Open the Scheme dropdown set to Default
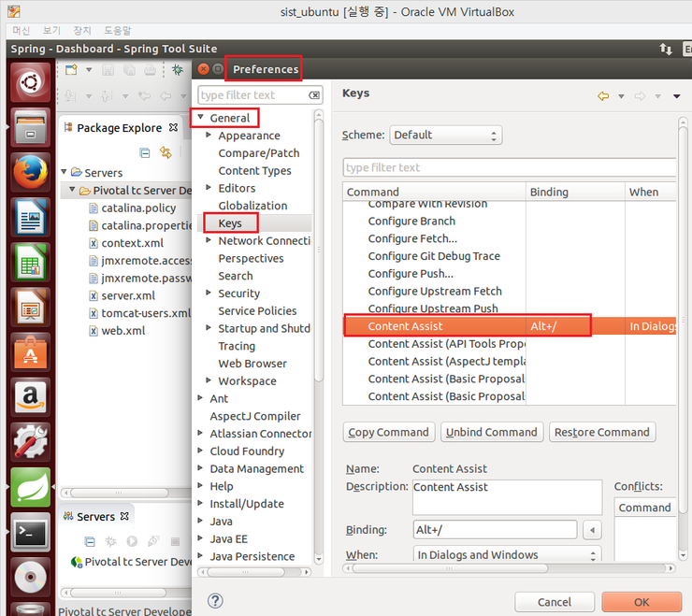The image size is (692, 616). pos(445,135)
